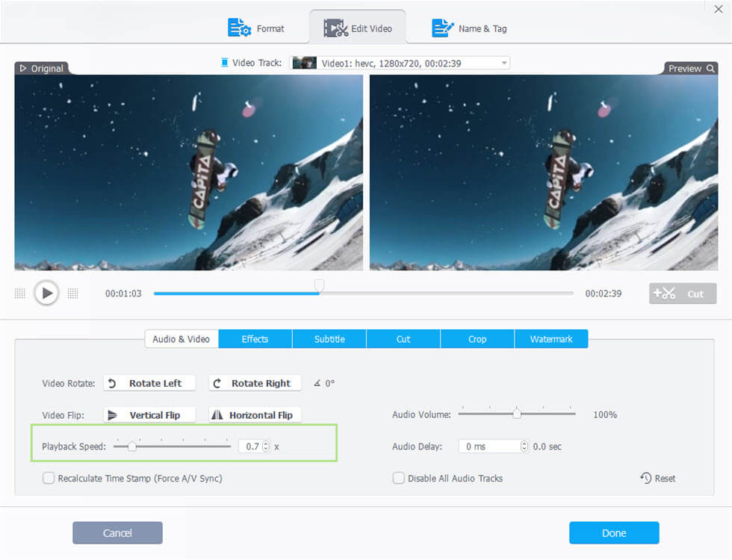732x560 pixels.
Task: Click the 00:02:39 end time label
Action: tap(604, 293)
